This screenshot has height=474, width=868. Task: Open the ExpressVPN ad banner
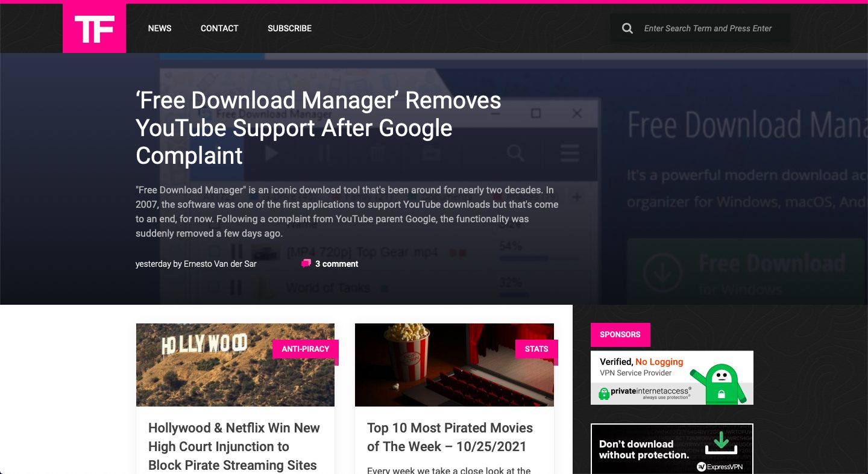(672, 449)
